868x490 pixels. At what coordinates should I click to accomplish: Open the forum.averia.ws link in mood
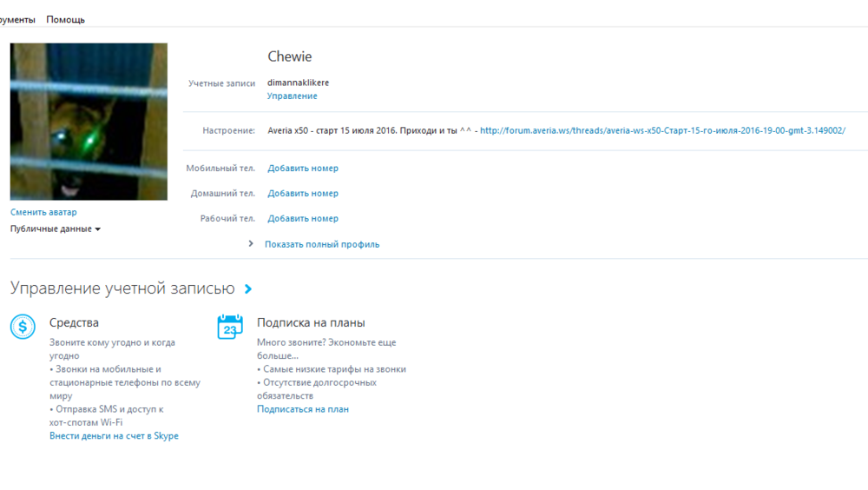coord(661,130)
